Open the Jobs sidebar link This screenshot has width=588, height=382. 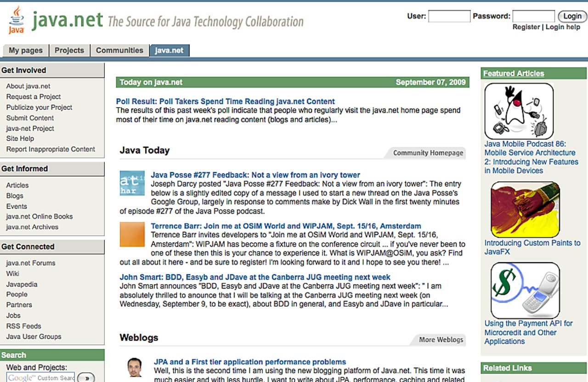[x=13, y=315]
